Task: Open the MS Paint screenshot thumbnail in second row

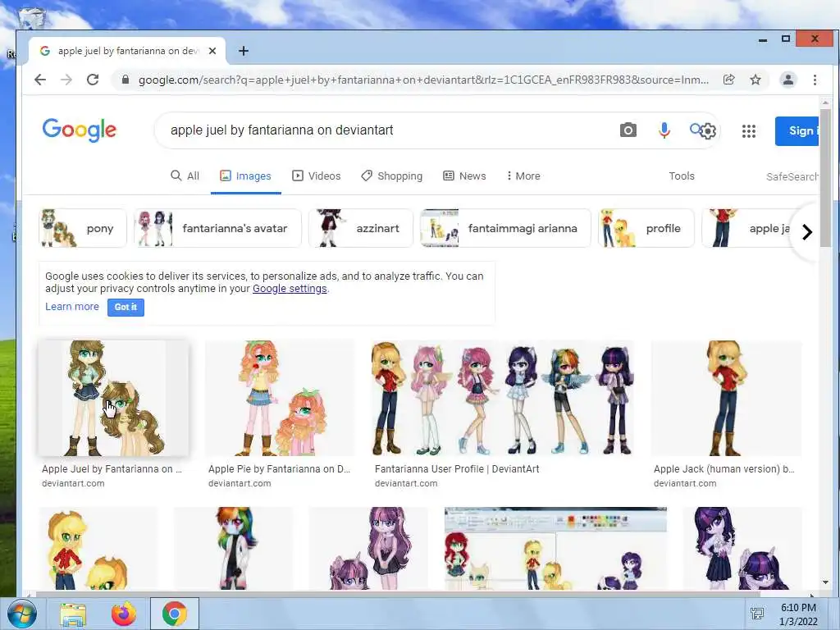Action: 555,549
